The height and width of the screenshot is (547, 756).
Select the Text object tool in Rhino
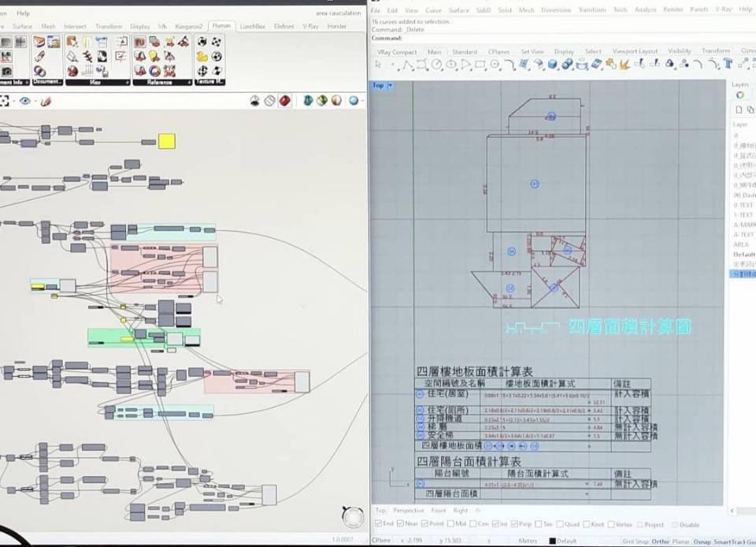(x=728, y=64)
